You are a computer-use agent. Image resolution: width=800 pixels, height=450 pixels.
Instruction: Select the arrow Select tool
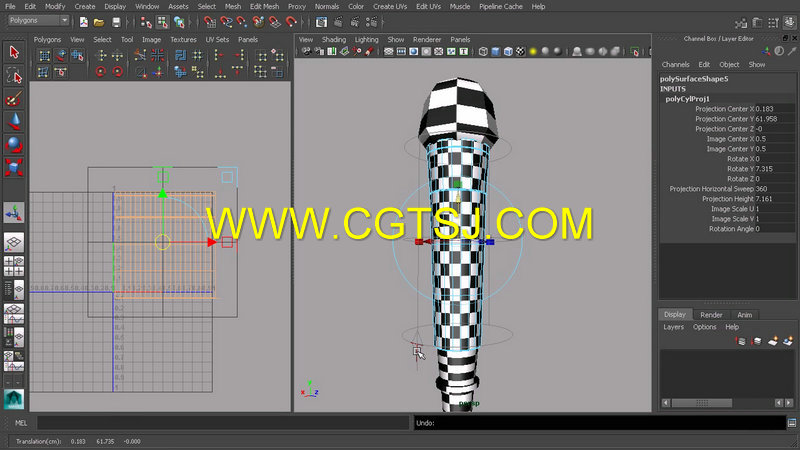tap(14, 52)
